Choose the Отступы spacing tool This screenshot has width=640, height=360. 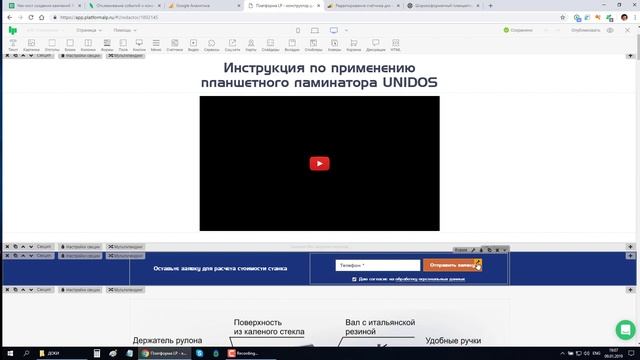(x=52, y=45)
